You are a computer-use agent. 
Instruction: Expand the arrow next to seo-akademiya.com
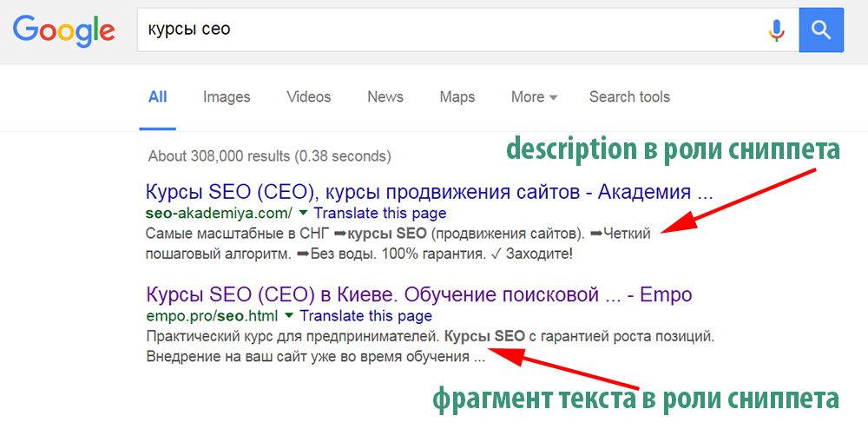(304, 213)
